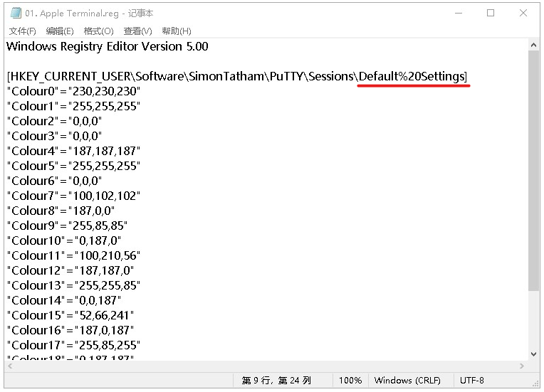Click the Notepad app icon in title bar
Image resolution: width=544 pixels, height=392 pixels.
[x=16, y=14]
